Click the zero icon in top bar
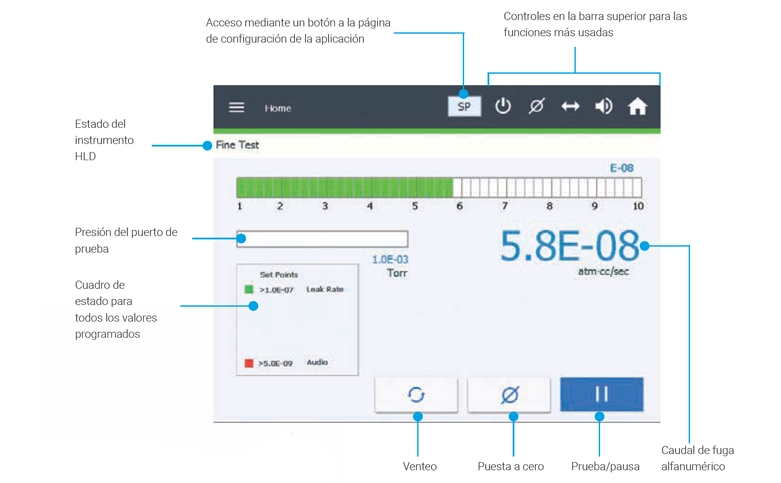Viewport: 781px width, 483px height. coord(536,106)
